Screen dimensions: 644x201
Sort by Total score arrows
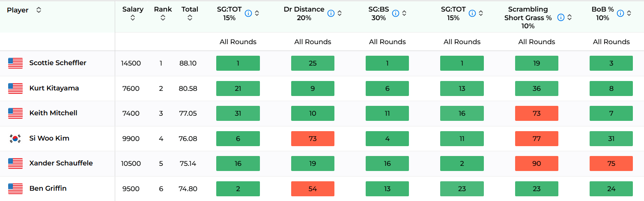point(190,18)
